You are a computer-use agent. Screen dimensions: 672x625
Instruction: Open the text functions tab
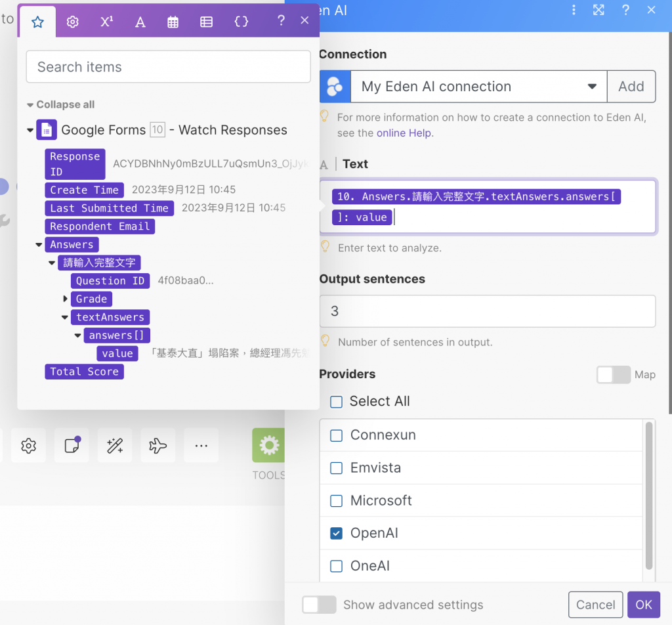pos(140,22)
